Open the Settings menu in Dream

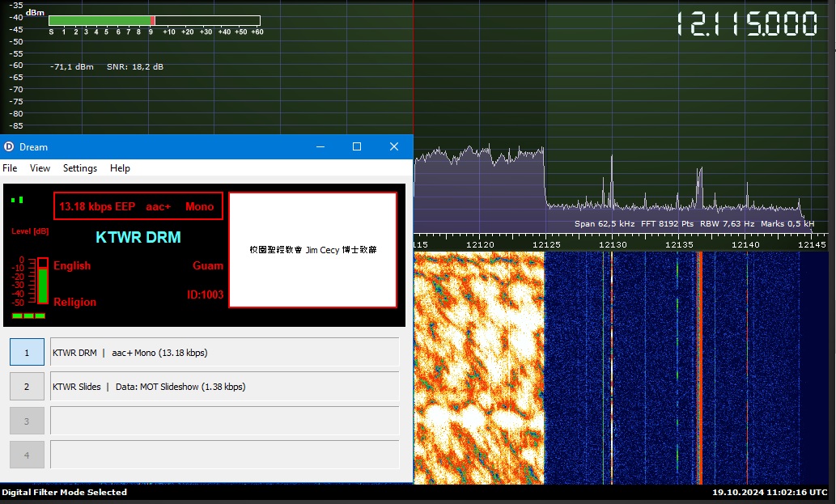pos(80,168)
